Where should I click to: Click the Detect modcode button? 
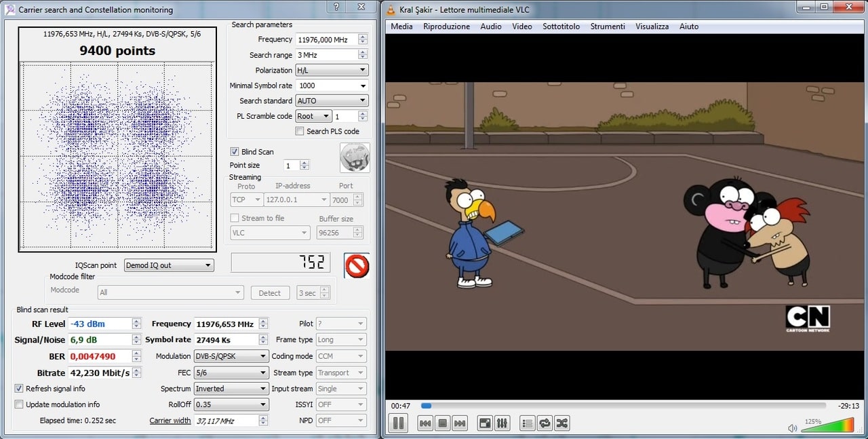pyautogui.click(x=269, y=293)
